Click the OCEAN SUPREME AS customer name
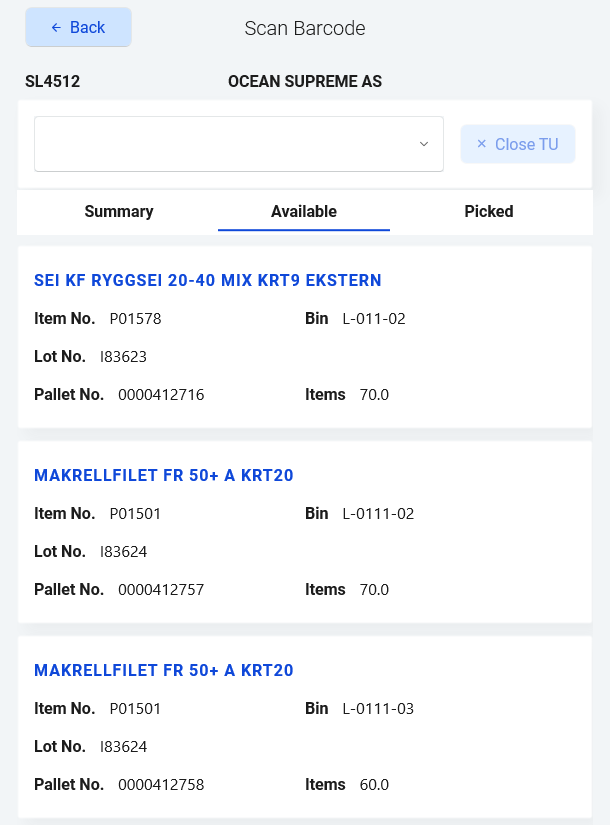 tap(305, 82)
